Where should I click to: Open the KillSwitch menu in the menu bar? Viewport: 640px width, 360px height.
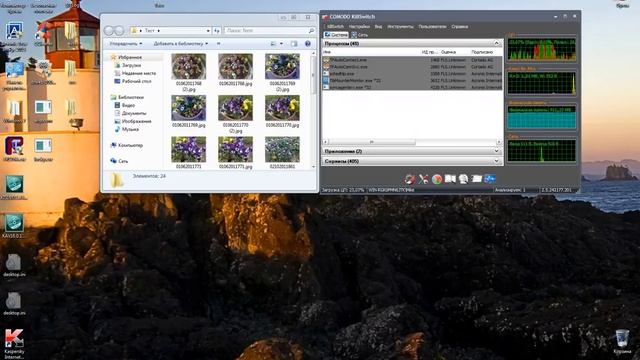[x=336, y=27]
